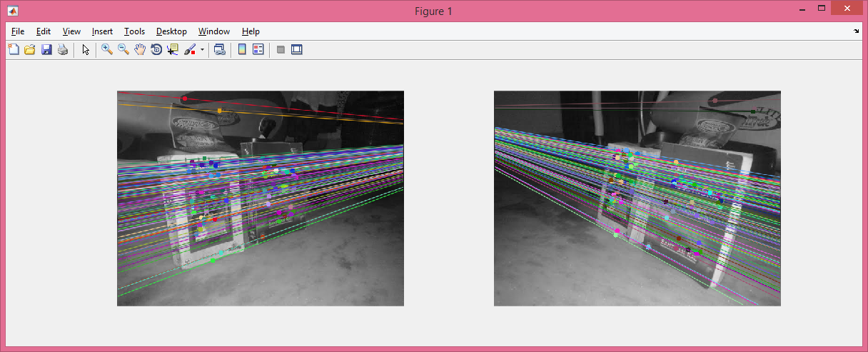The height and width of the screenshot is (352, 868).
Task: Open a file with the folder icon
Action: (30, 50)
